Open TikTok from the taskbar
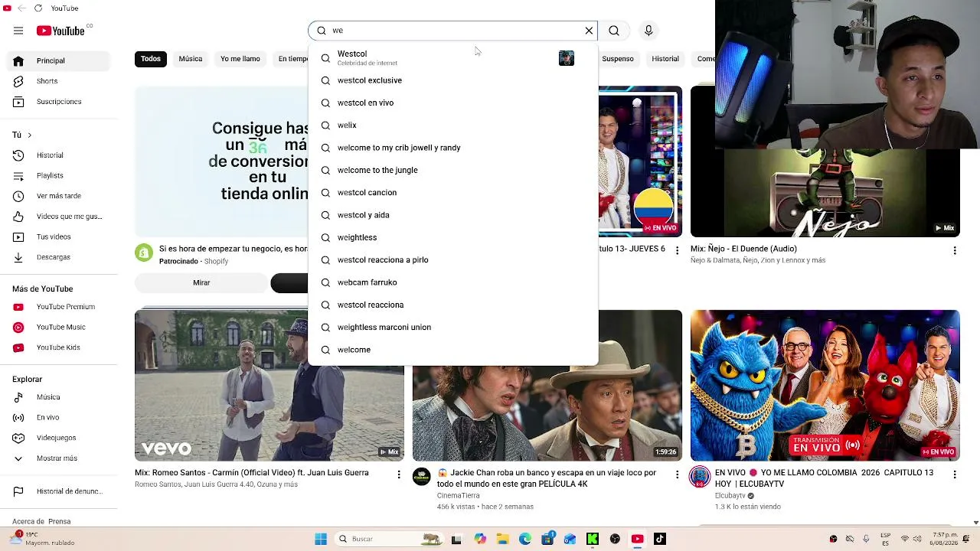 (x=660, y=539)
